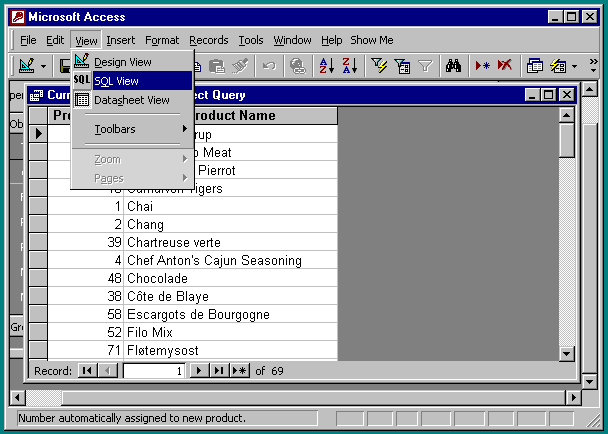Viewport: 608px width, 434px height.
Task: Click the Find binoculars icon
Action: coord(453,66)
